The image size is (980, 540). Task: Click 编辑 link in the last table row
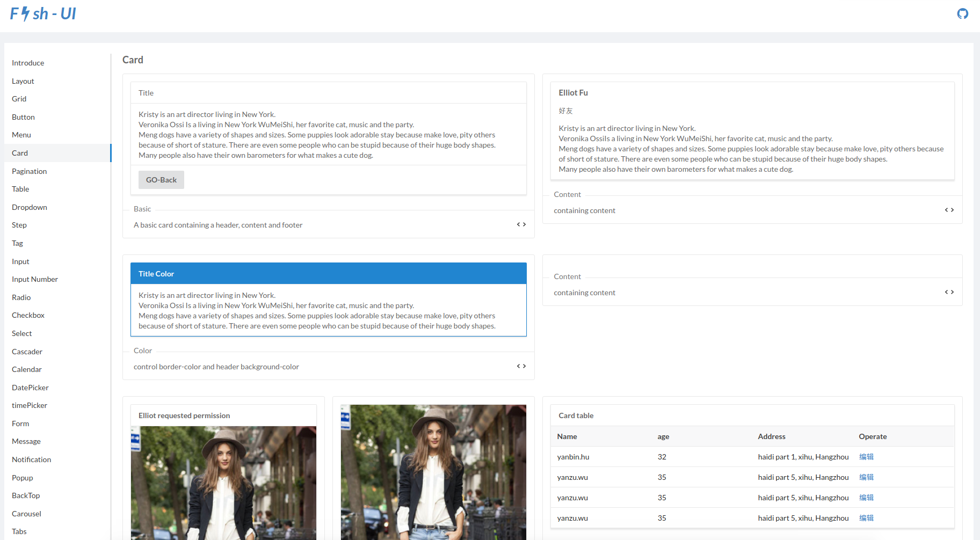tap(866, 518)
